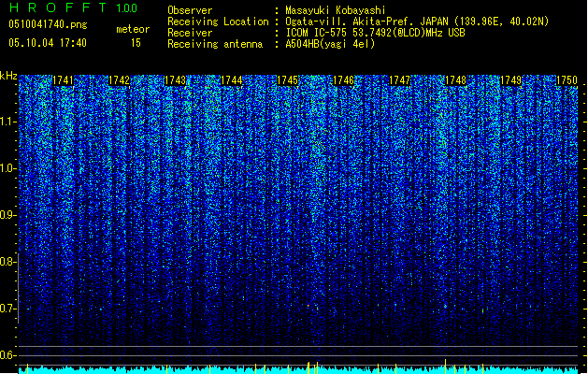Click the 1749 time marker
The image size is (588, 374).
click(x=511, y=80)
